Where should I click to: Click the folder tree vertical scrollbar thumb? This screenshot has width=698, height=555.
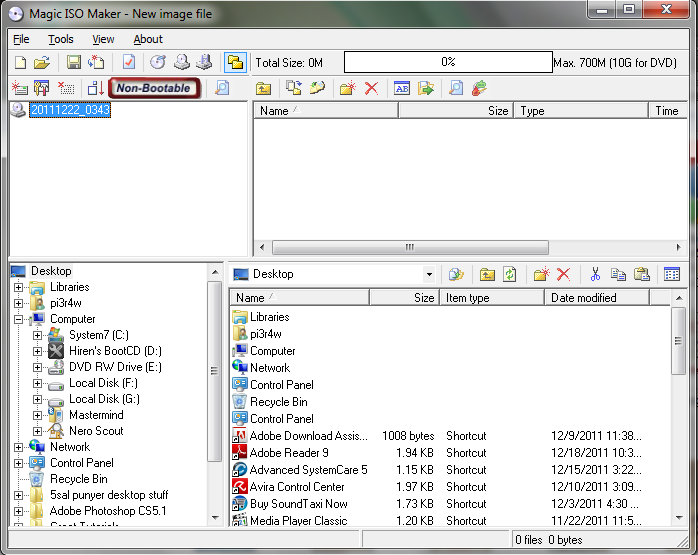coord(215,371)
